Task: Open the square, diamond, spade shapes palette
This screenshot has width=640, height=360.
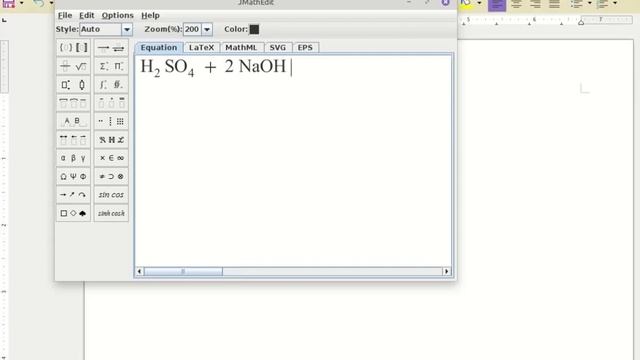Action: (x=73, y=213)
